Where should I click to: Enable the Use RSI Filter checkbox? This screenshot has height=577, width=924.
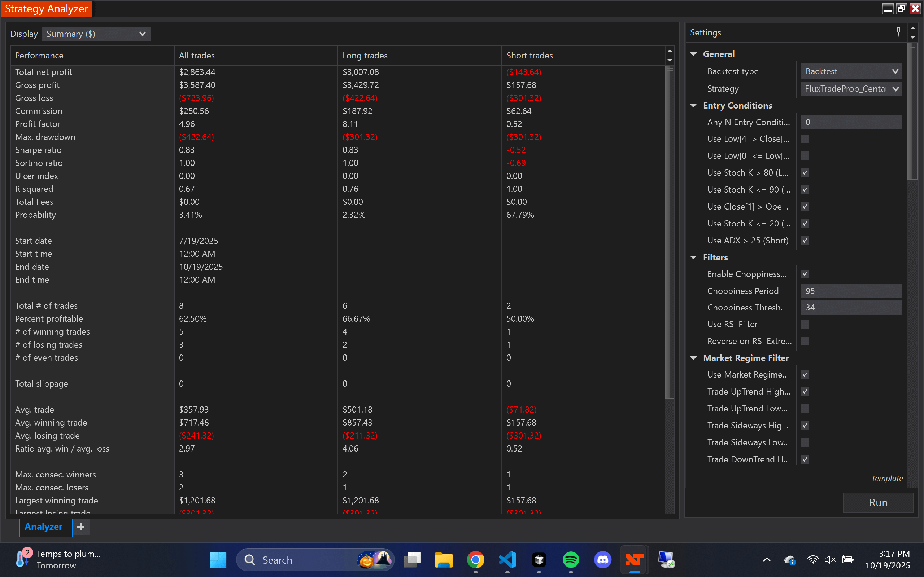click(x=805, y=324)
